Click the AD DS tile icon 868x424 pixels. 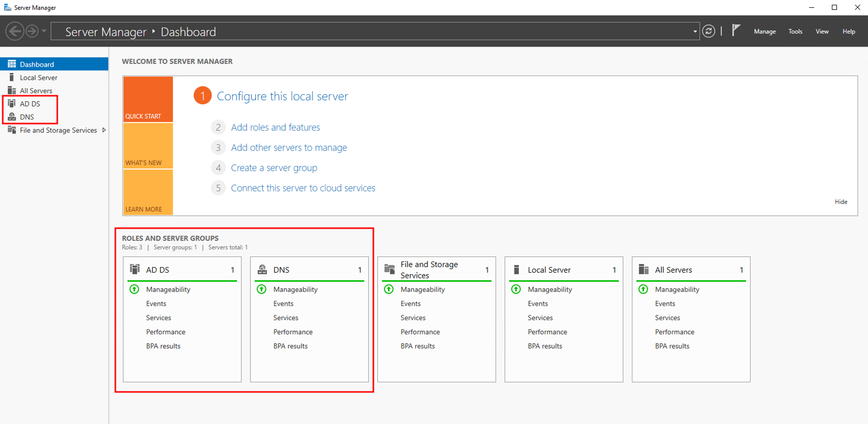(x=135, y=269)
